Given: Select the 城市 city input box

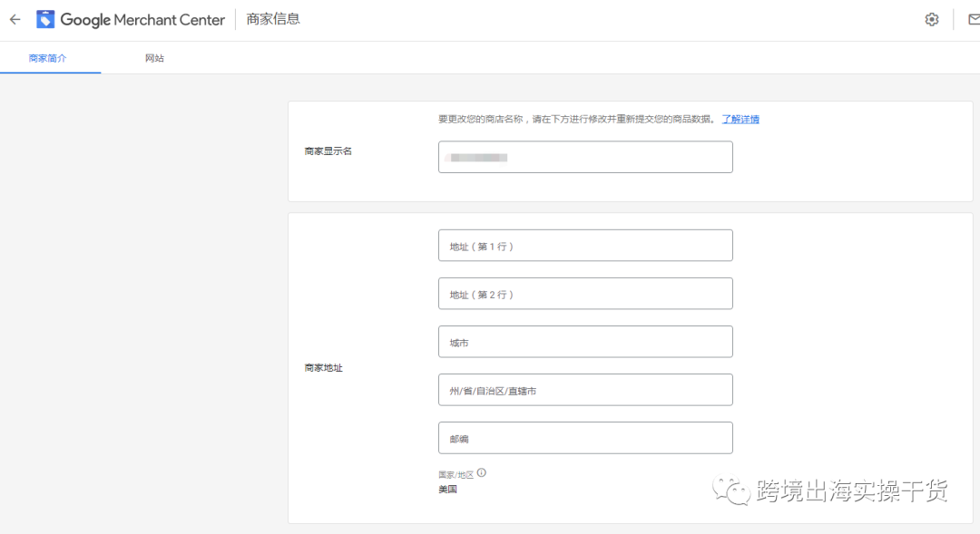Looking at the screenshot, I should click(585, 341).
